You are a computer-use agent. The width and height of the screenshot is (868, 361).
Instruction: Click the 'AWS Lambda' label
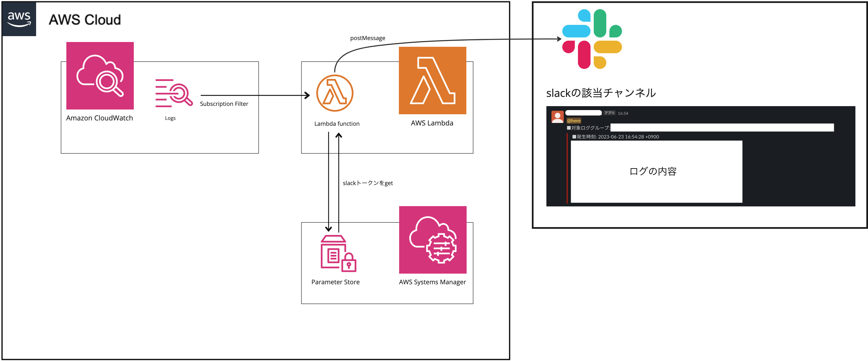tap(432, 123)
